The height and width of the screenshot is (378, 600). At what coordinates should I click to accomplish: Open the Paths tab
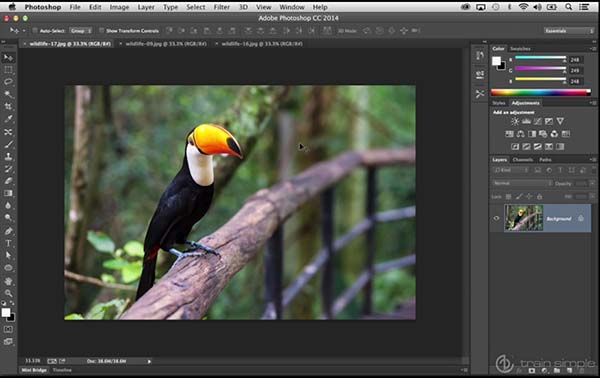click(x=545, y=160)
